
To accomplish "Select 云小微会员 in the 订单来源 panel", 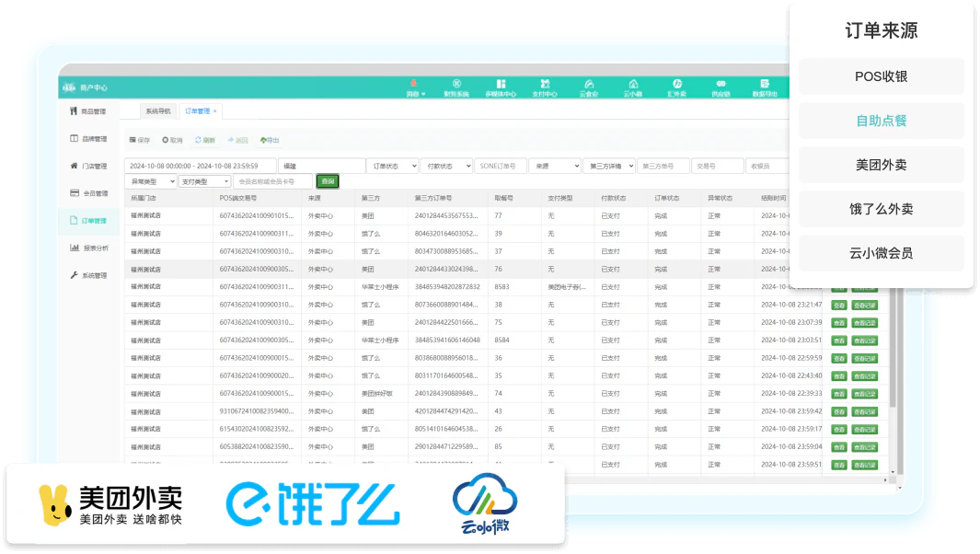I will click(x=882, y=253).
